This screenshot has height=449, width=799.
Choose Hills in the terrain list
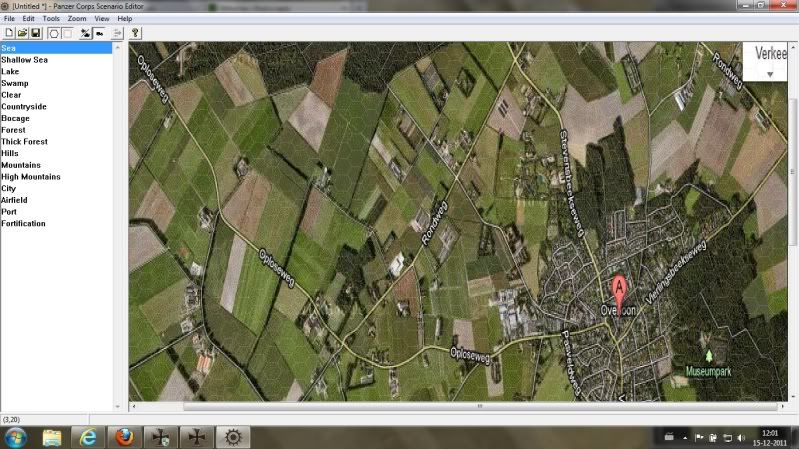click(10, 153)
